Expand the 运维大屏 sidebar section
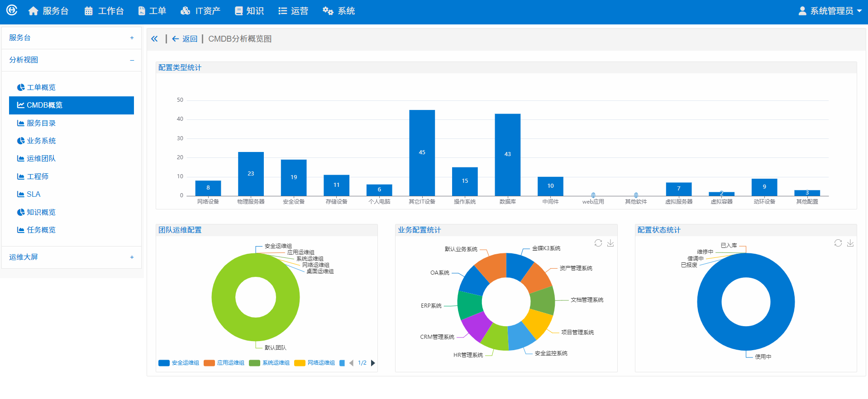The image size is (868, 399). pos(72,257)
